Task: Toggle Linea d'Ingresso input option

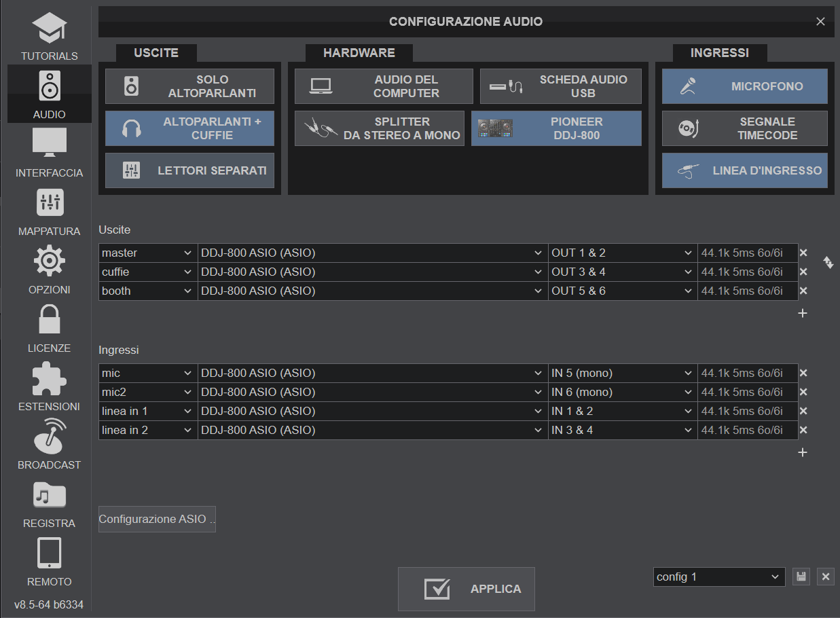Action: coord(745,170)
